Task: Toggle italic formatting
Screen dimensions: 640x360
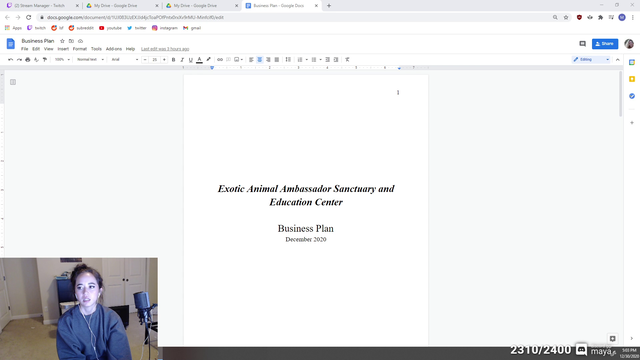Action: coord(182,60)
